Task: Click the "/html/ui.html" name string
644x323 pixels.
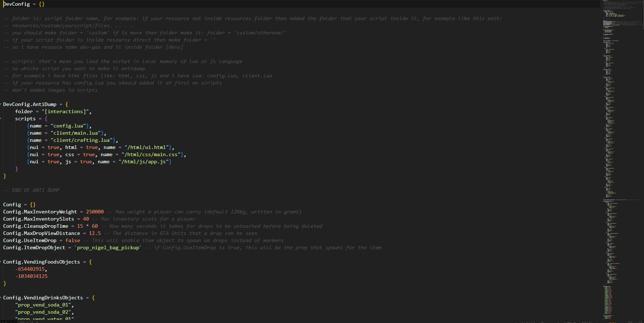Action: (147, 148)
